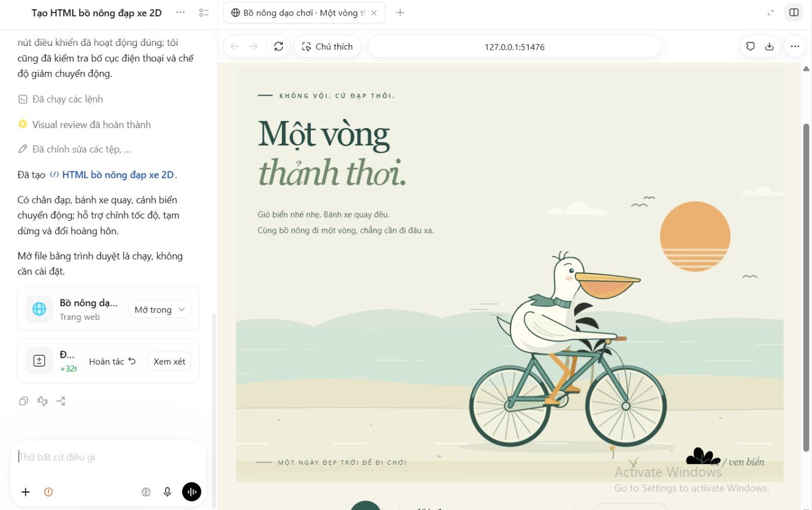Toggle the split panel view button
Viewport: 812px width, 510px height.
[x=794, y=12]
